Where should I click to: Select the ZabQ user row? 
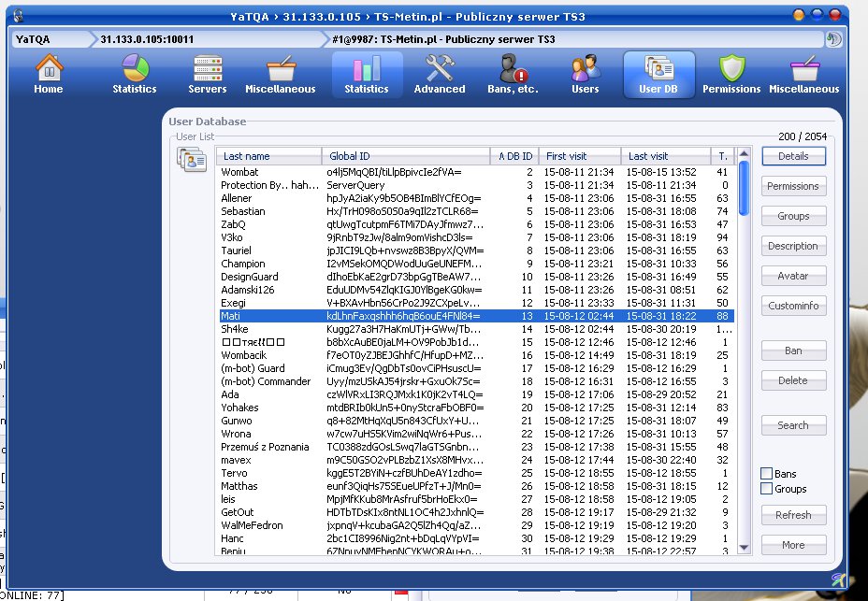477,224
